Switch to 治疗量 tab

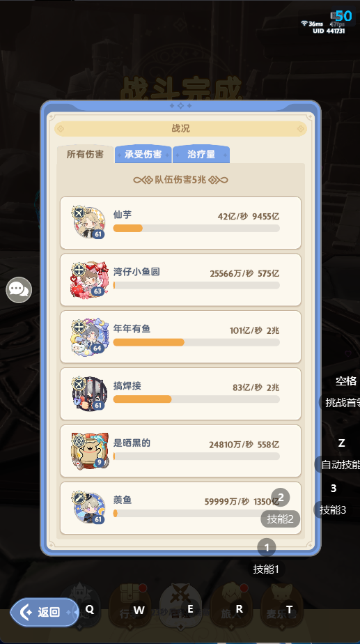coord(201,155)
